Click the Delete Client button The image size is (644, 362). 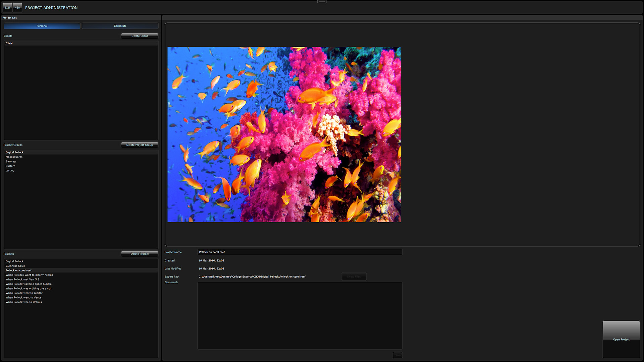140,36
